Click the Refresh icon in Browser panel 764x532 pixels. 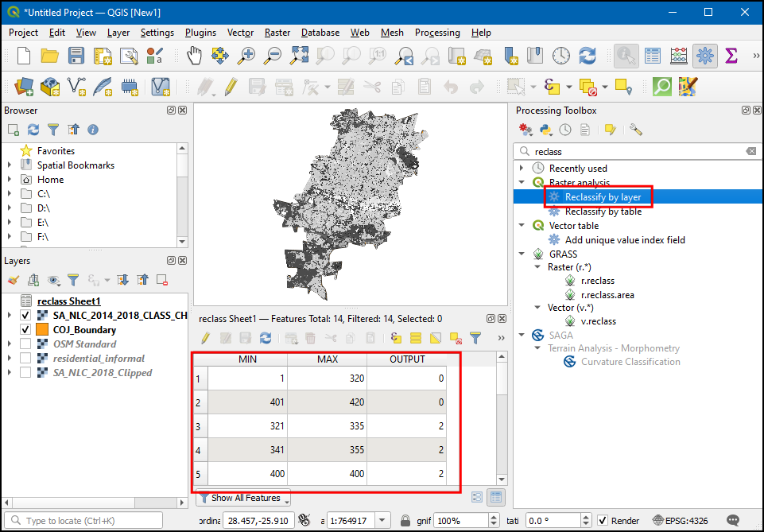pos(33,130)
